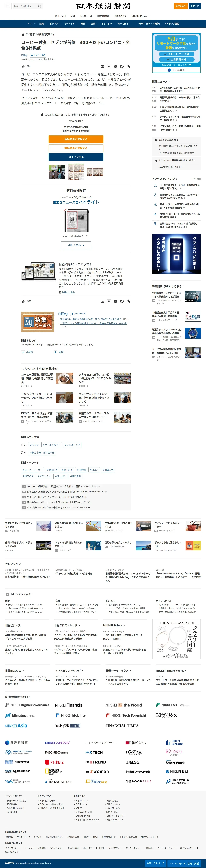This screenshot has height=868, width=206.
Task: Open NIKKEI Mobility logo link
Action: [x=71, y=715]
